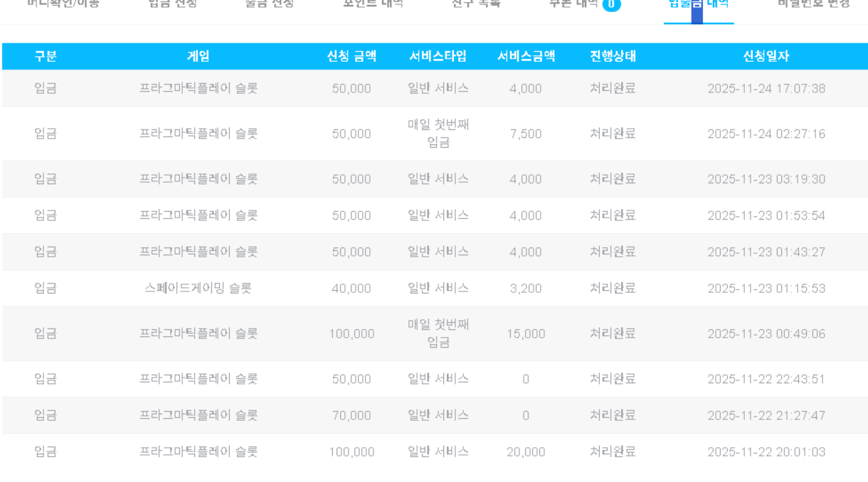
Task: Click the 구분 column header
Action: (46, 57)
